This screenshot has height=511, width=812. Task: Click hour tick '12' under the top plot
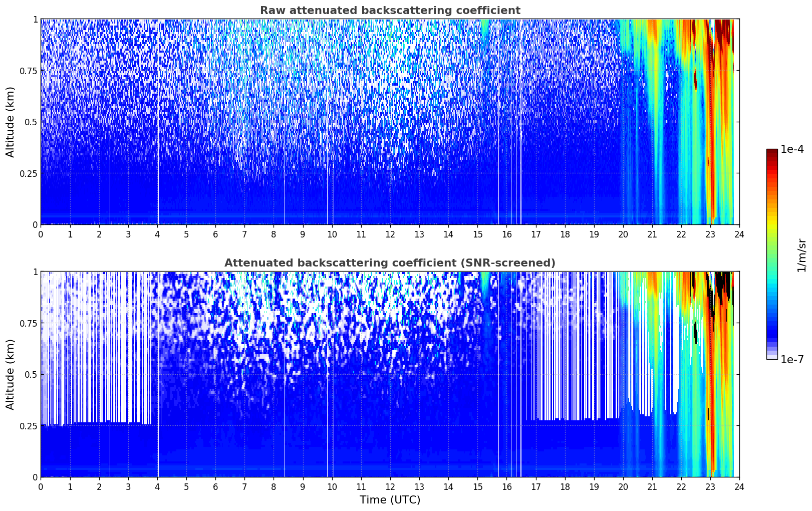390,234
